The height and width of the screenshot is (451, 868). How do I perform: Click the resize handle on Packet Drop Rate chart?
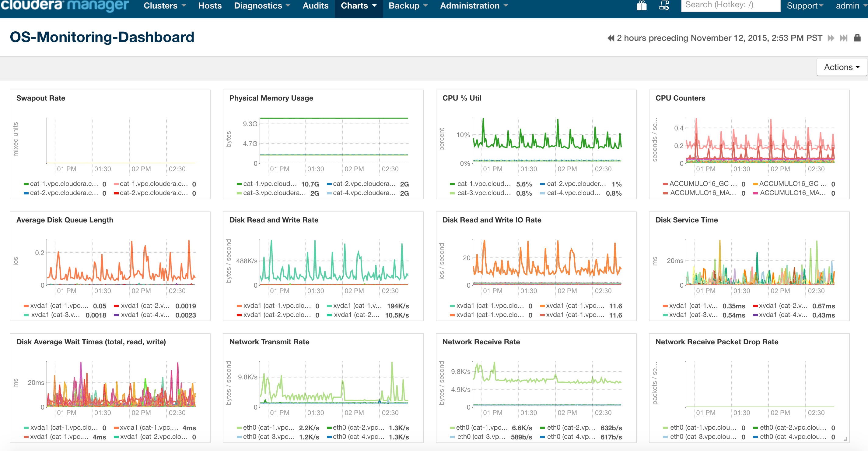tap(845, 439)
